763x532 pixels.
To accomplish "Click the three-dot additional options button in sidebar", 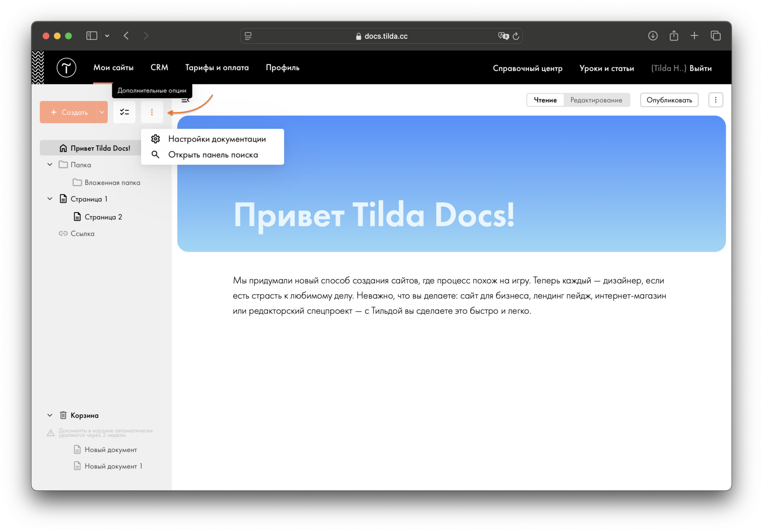I will click(152, 112).
